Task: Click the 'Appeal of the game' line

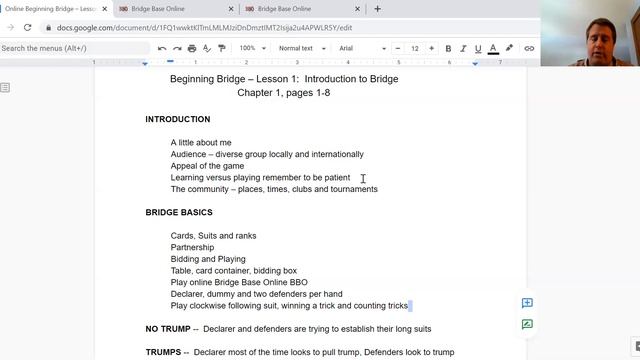Action: pos(207,166)
